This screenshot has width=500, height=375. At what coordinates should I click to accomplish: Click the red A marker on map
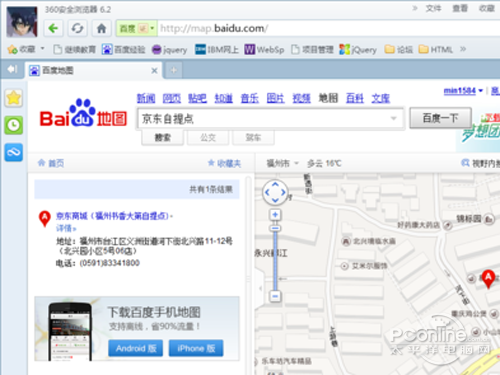pyautogui.click(x=488, y=279)
